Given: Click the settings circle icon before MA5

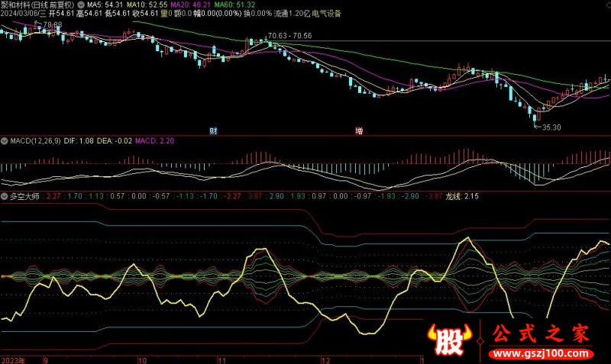Looking at the screenshot, I should (x=82, y=5).
